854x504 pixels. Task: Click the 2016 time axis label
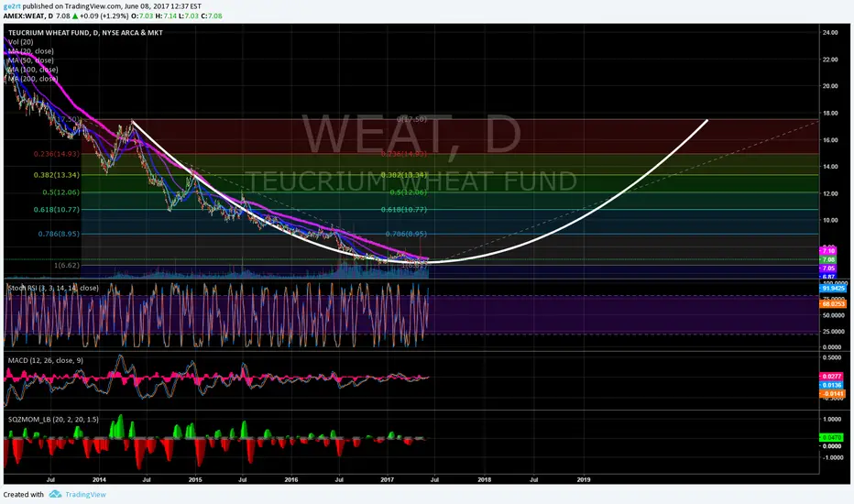coord(291,480)
